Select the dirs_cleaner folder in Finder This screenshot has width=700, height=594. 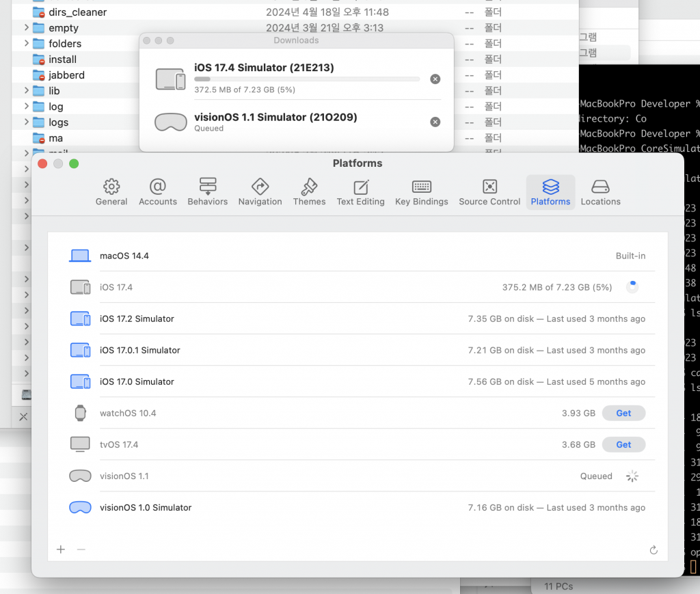tap(78, 12)
